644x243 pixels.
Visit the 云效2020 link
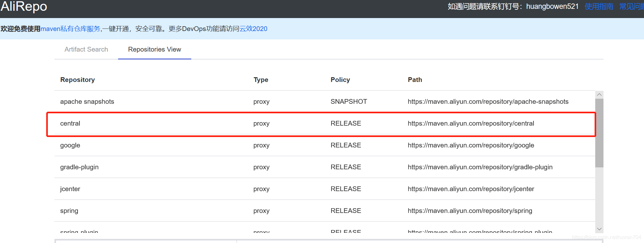point(253,29)
